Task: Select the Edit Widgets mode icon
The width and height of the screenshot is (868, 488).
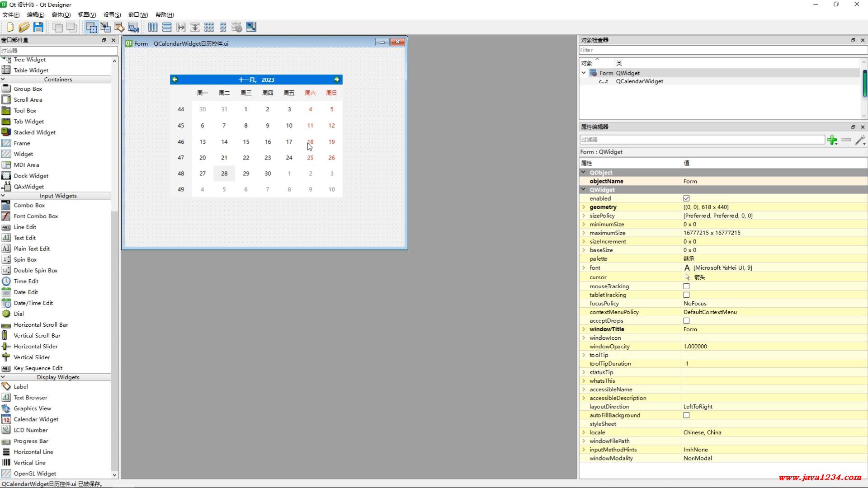Action: (x=91, y=27)
